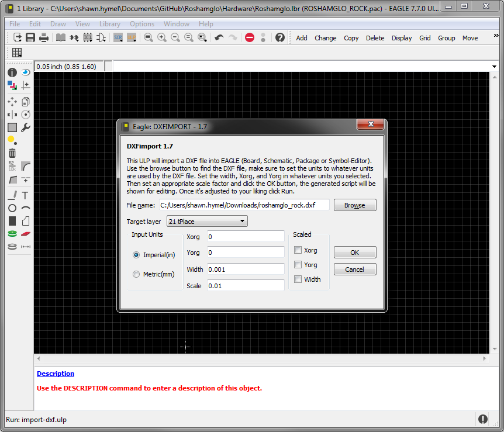Screen dimensions: 504x432
Task: Select the Info tool icon
Action: pyautogui.click(x=12, y=72)
